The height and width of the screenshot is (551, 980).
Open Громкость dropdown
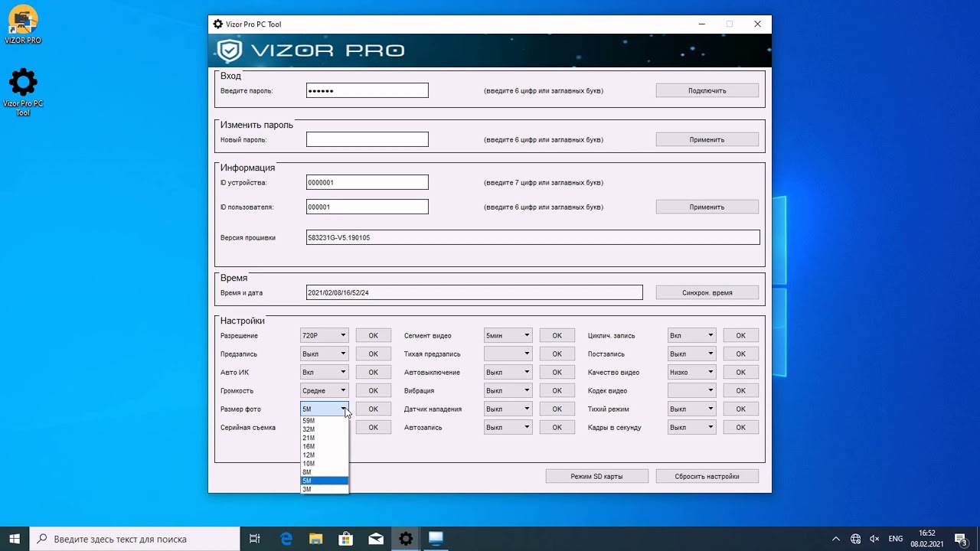pyautogui.click(x=325, y=390)
